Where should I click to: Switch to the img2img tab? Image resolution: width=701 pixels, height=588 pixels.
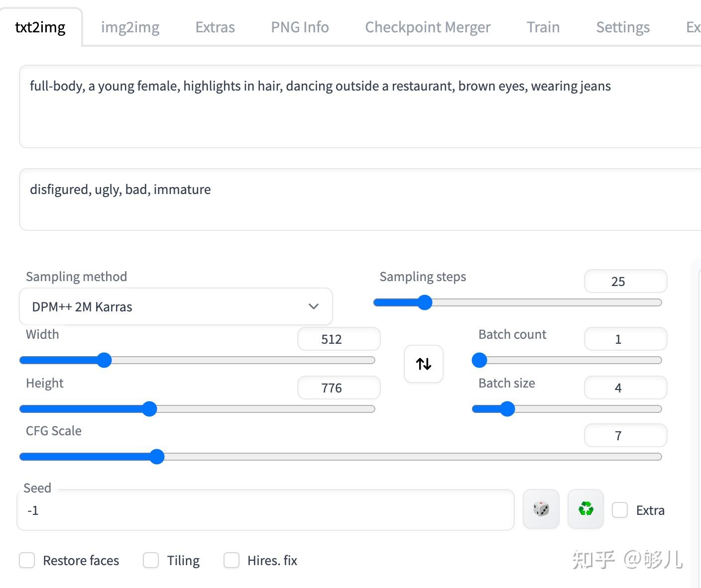click(130, 27)
